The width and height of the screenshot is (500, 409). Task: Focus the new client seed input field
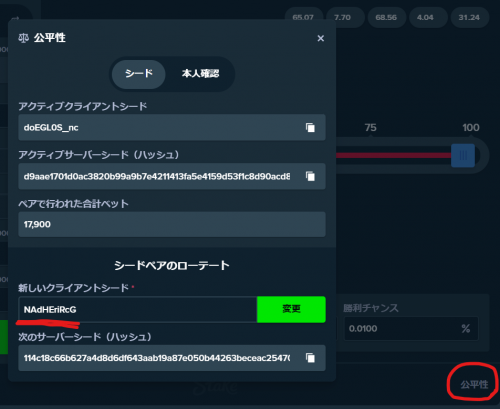coord(138,309)
